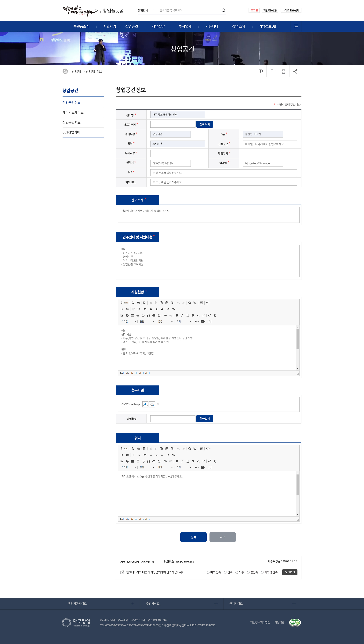Click the Italic icon in the 위치 editor

pyautogui.click(x=182, y=461)
